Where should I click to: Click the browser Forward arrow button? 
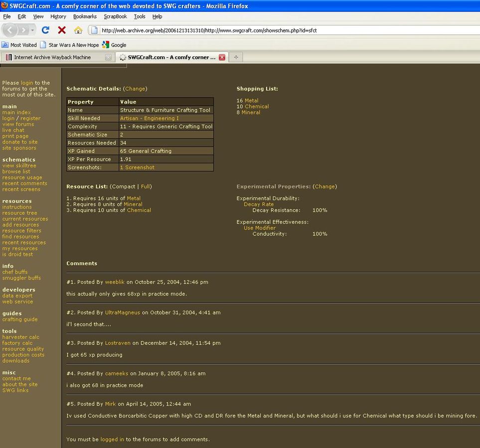point(23,30)
